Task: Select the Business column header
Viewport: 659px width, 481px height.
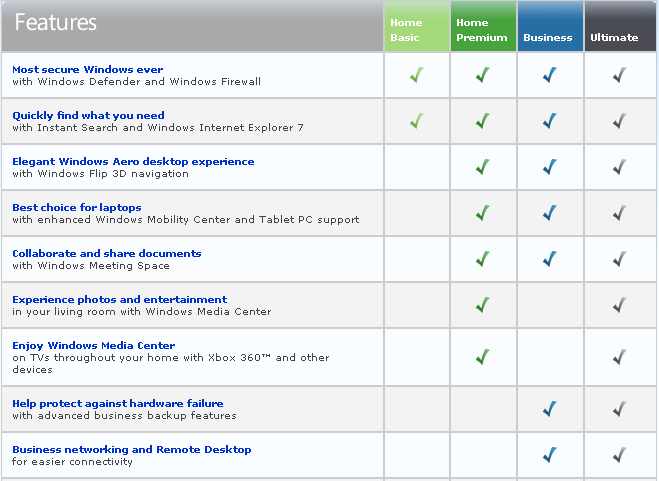Action: click(550, 26)
